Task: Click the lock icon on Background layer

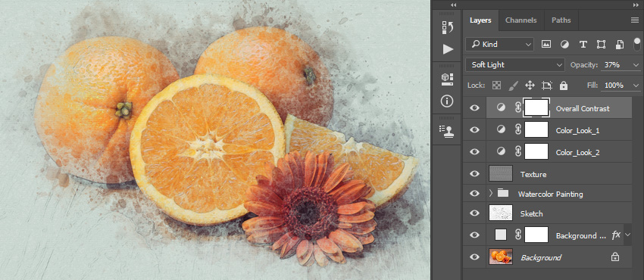Action: pos(615,257)
